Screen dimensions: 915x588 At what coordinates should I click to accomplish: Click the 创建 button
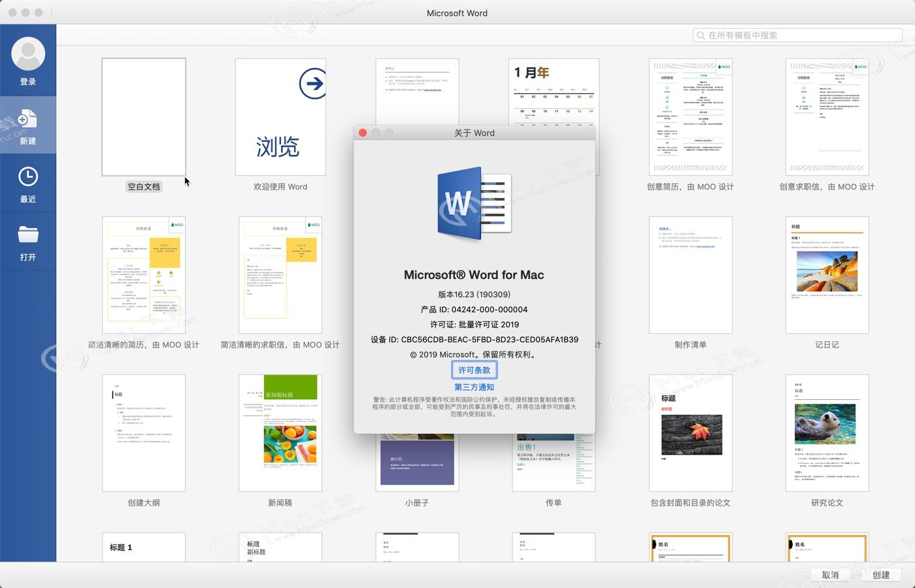coord(881,575)
